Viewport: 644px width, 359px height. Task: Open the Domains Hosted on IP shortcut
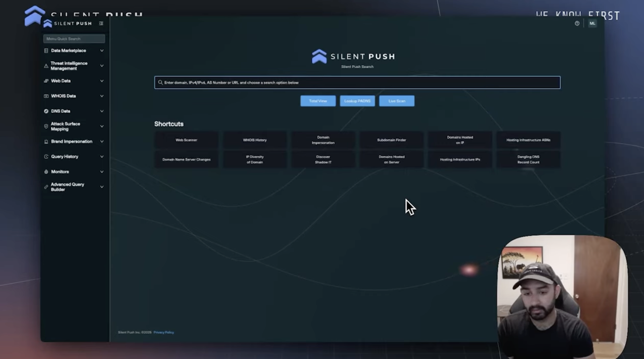(460, 140)
